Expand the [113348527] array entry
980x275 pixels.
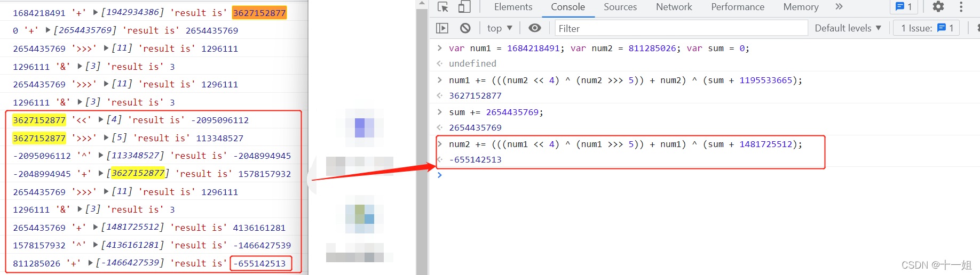(x=101, y=156)
